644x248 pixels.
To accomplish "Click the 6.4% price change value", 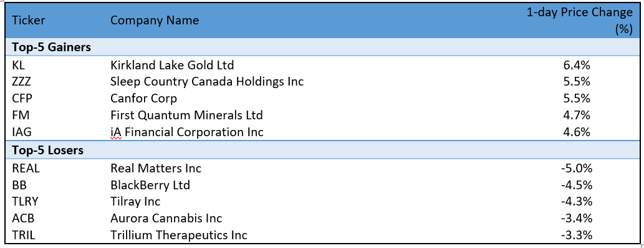I will point(576,64).
